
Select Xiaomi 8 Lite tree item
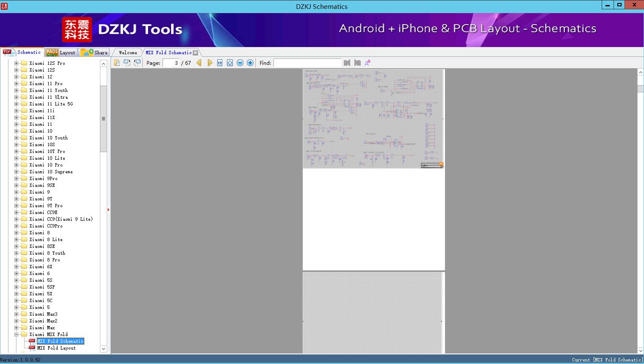click(46, 239)
